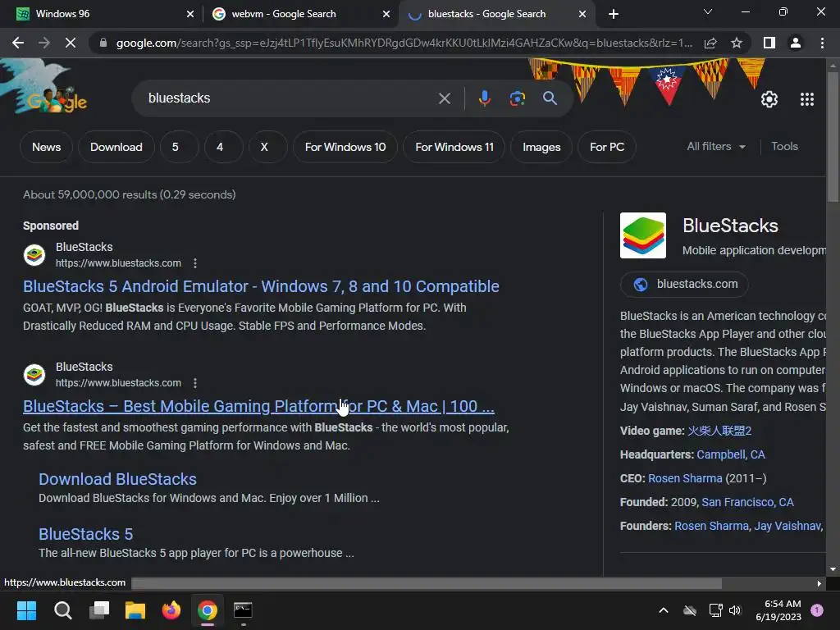Close the Windows 96 tab
840x630 pixels.
click(x=190, y=14)
